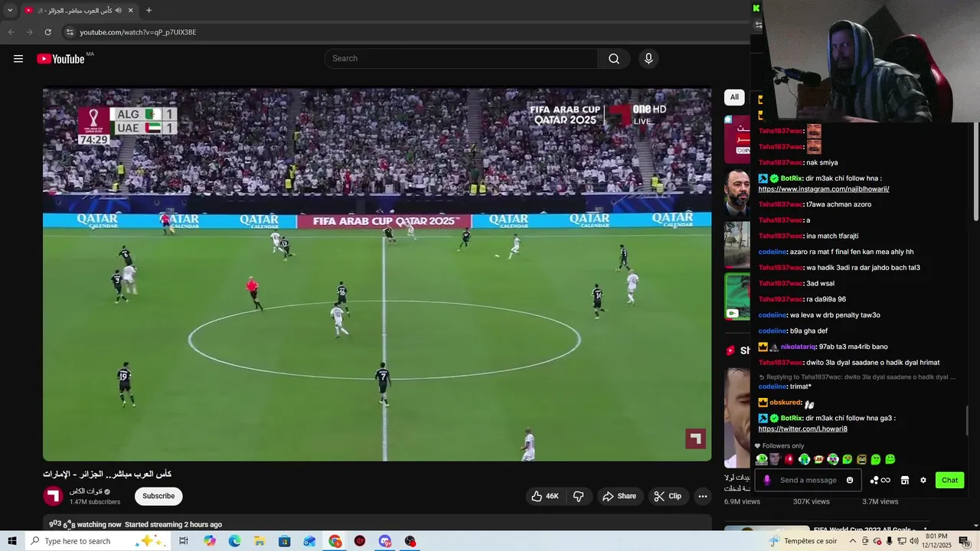Open options for the FIFA World Cup 2022 video

point(926,530)
